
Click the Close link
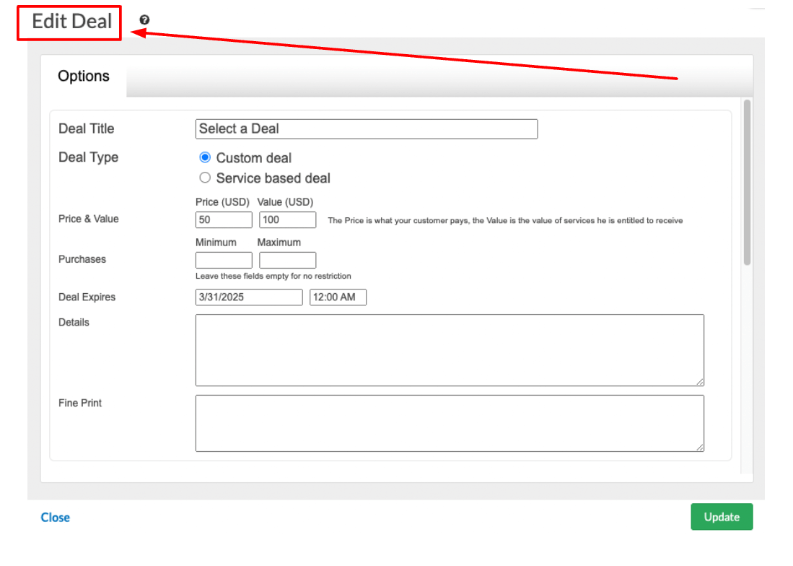(x=55, y=517)
